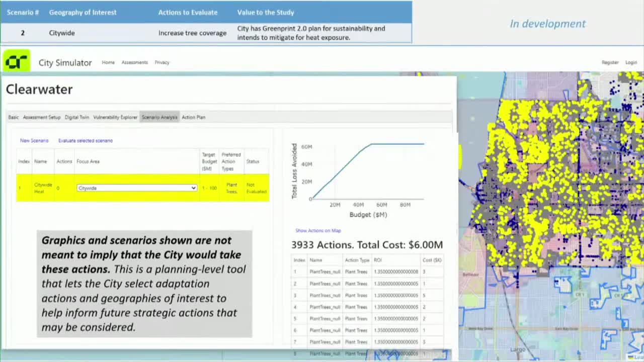The height and width of the screenshot is (362, 644).
Task: Select the Assessment Setup tab
Action: click(42, 117)
